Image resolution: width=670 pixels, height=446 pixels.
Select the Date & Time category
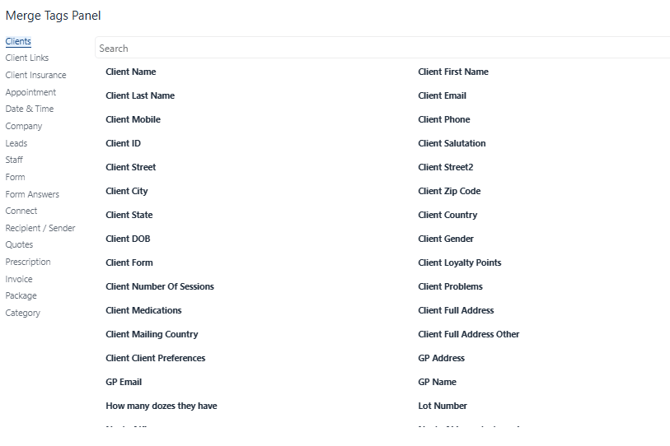click(x=30, y=109)
